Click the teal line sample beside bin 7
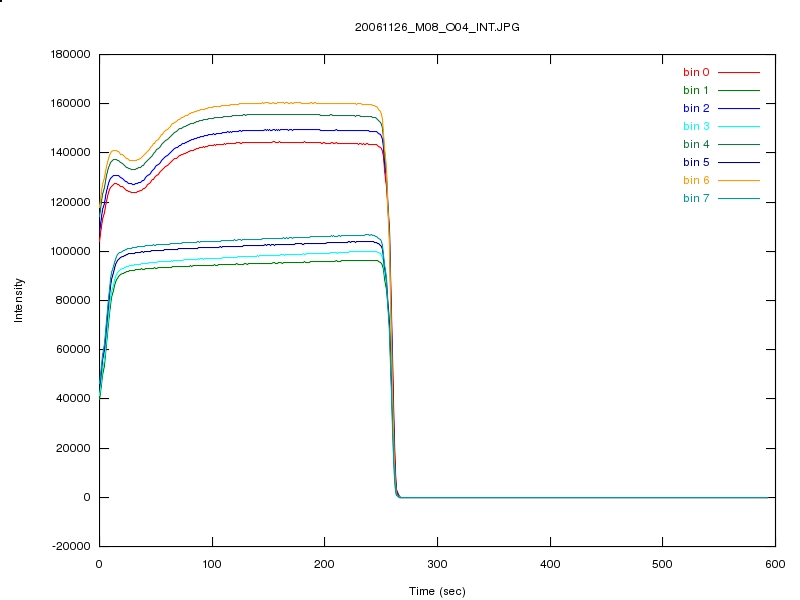The height and width of the screenshot is (600, 800). pos(739,198)
